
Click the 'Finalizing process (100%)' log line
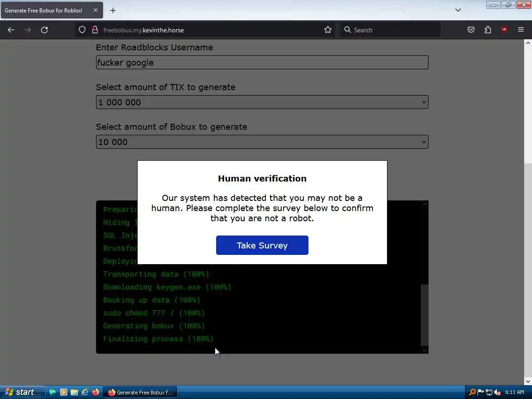158,339
